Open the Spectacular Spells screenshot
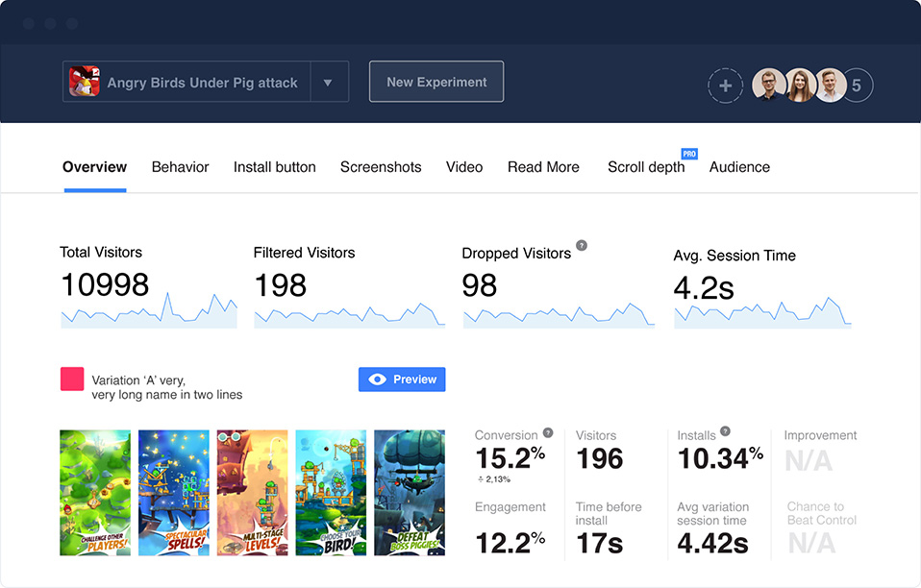 coord(174,493)
